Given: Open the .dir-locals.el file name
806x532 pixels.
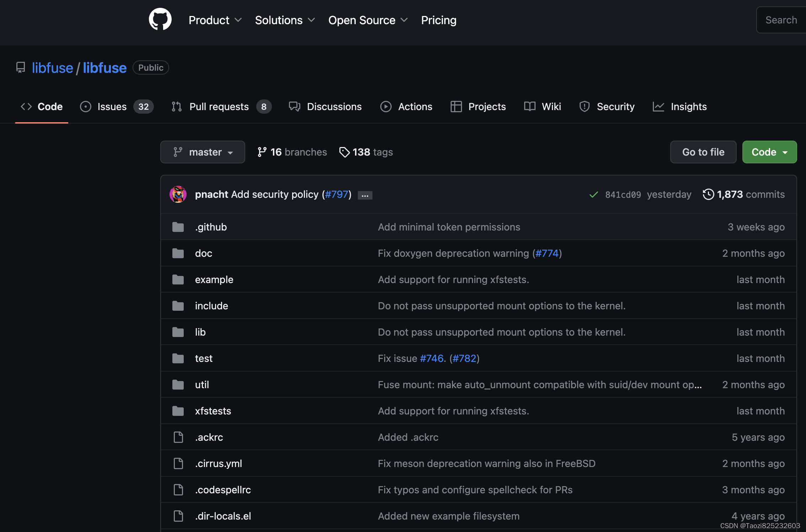Looking at the screenshot, I should tap(223, 516).
